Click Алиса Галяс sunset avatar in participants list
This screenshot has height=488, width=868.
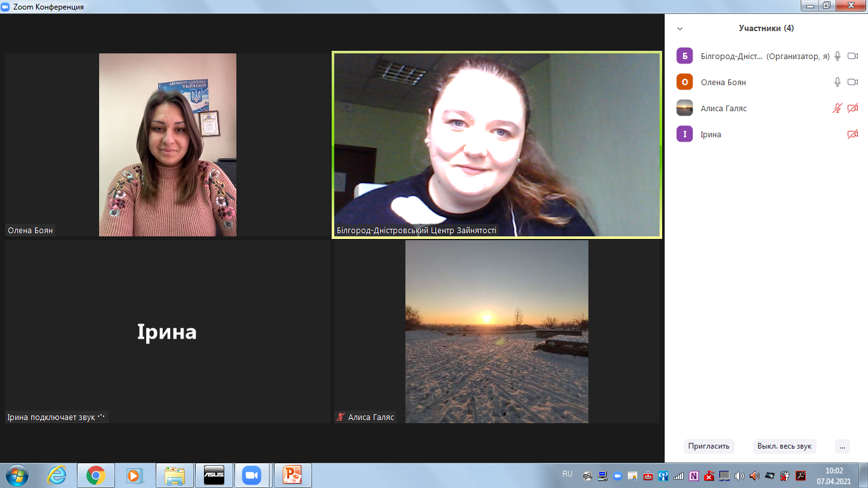pos(684,108)
